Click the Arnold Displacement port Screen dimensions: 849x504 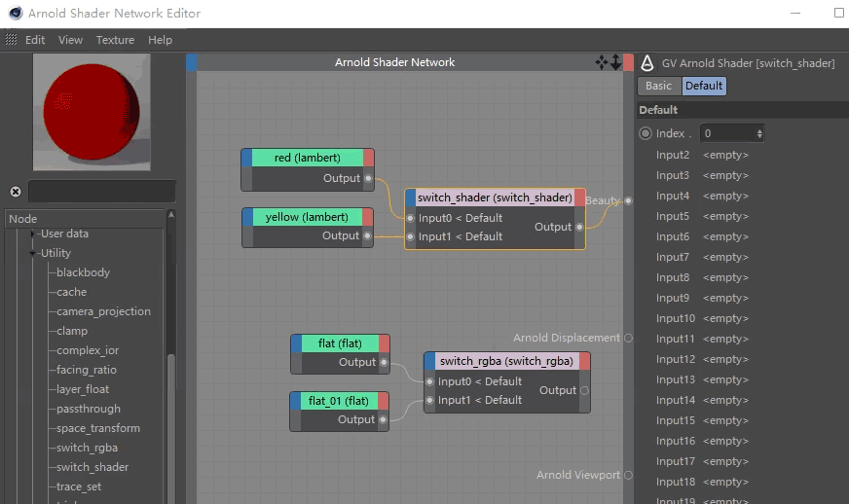coord(628,338)
